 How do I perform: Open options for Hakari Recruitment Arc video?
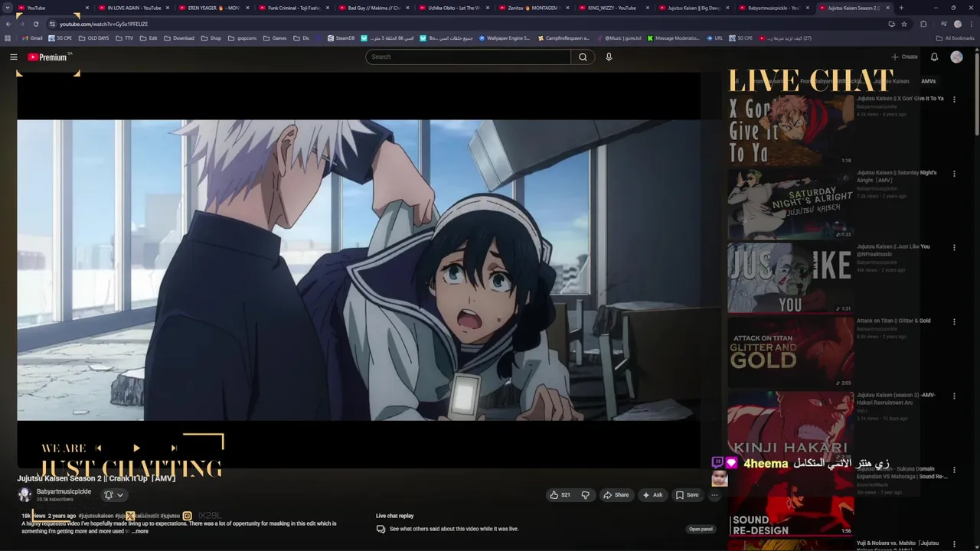pyautogui.click(x=954, y=396)
